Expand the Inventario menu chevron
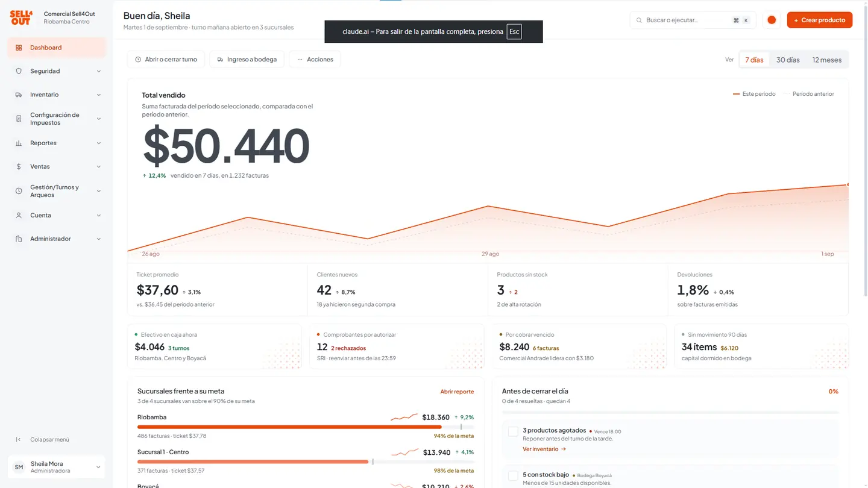 point(99,95)
